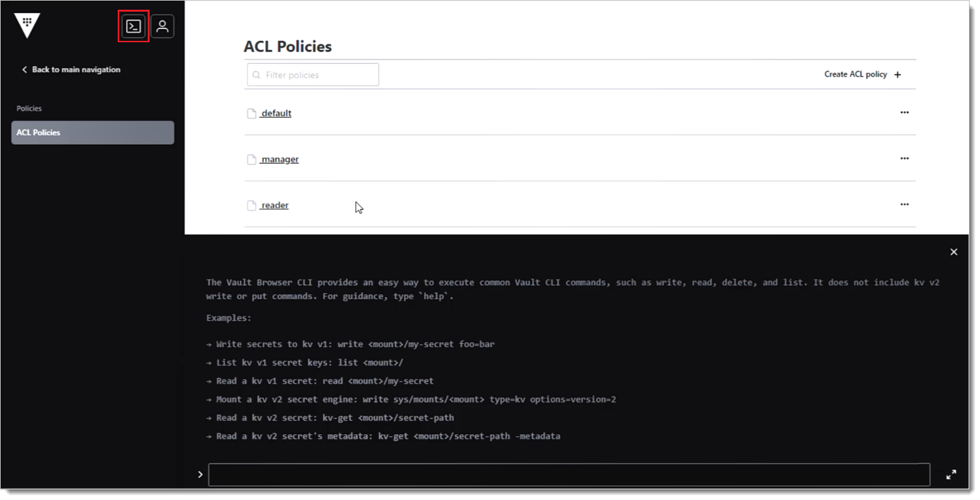The width and height of the screenshot is (980, 500).
Task: Click the 'Read a kv v2 secret: kv-get' line
Action: 330,418
